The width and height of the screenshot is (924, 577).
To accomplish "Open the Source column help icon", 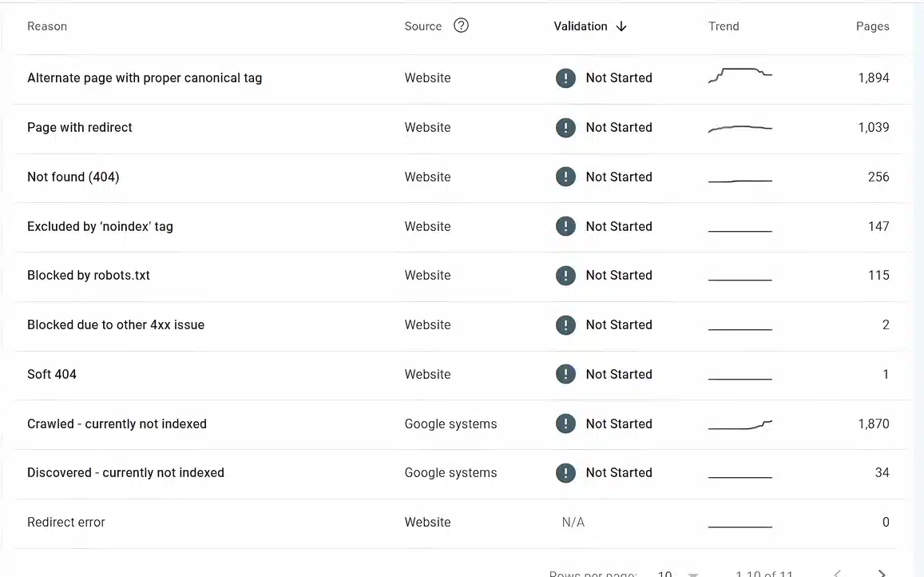I will [x=461, y=26].
